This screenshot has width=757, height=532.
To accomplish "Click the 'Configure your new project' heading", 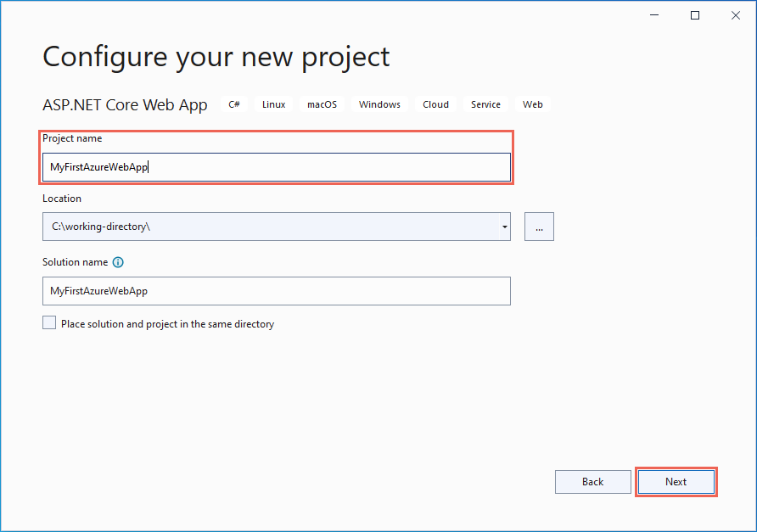I will [x=216, y=57].
